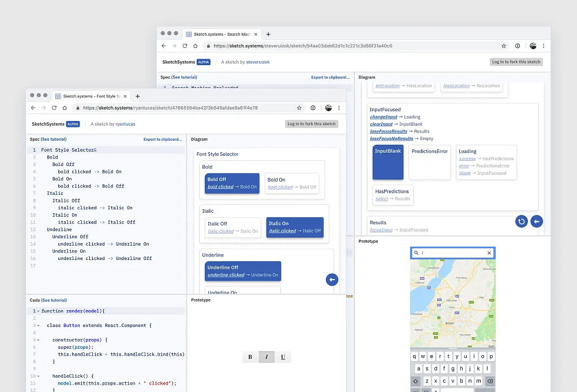Viewport: 577px width, 392px height.
Task: Toggle the italic I button in the prototype
Action: [267, 357]
